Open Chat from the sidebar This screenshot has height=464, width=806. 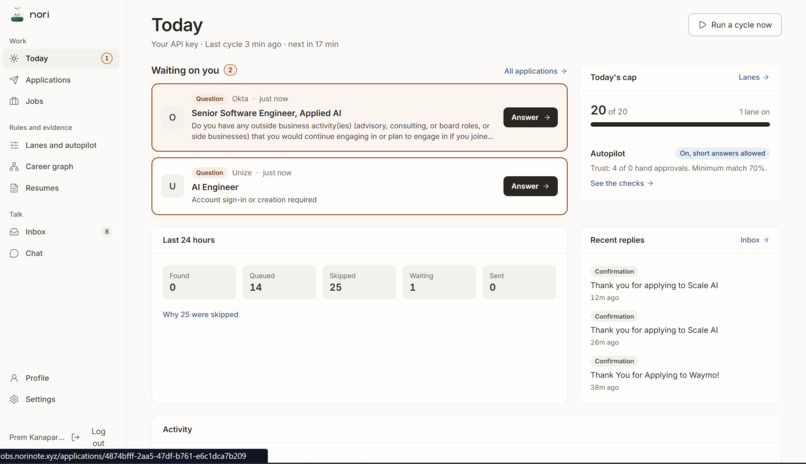(61, 253)
